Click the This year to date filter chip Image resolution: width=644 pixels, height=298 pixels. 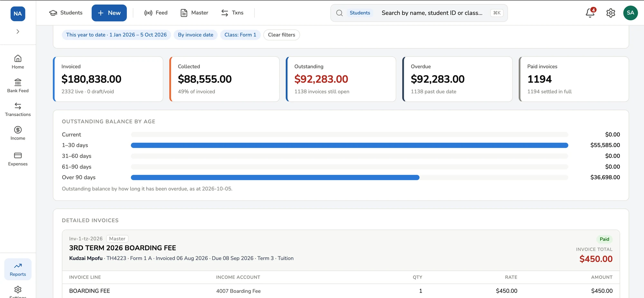(116, 35)
